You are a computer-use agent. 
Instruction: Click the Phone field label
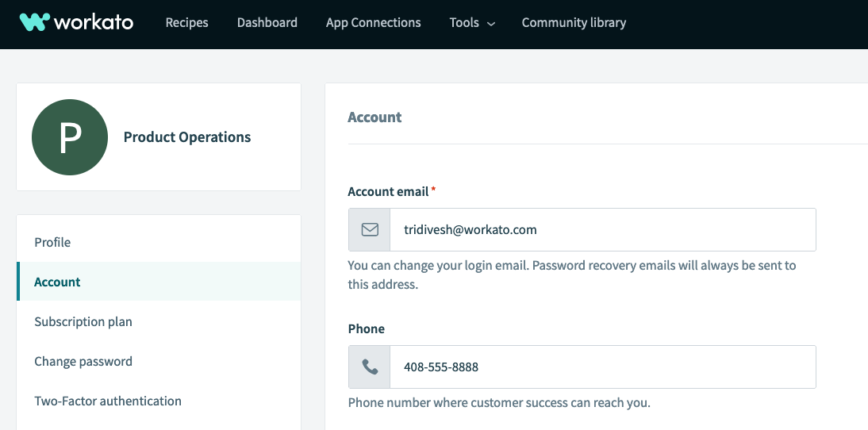pos(367,328)
